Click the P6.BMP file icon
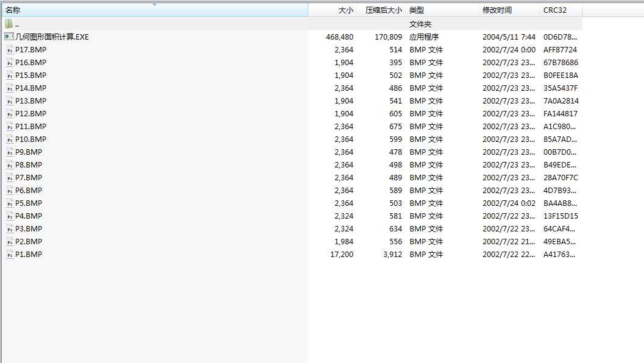The image size is (644, 363). pos(10,191)
